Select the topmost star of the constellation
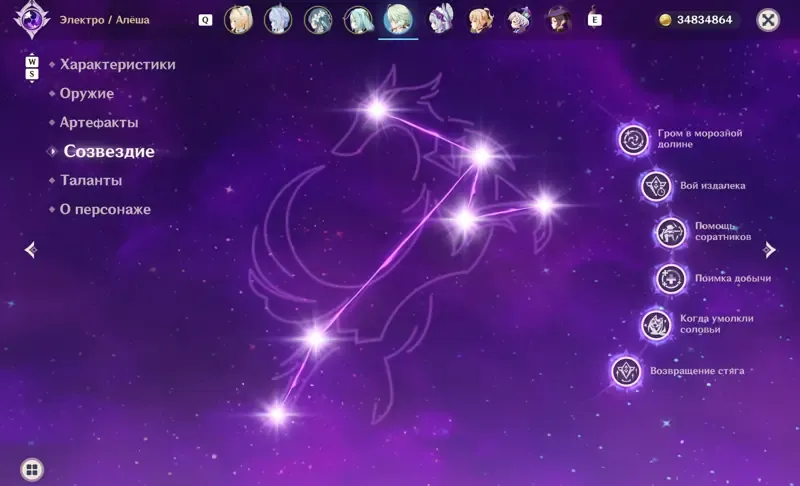This screenshot has height=486, width=800. 377,109
